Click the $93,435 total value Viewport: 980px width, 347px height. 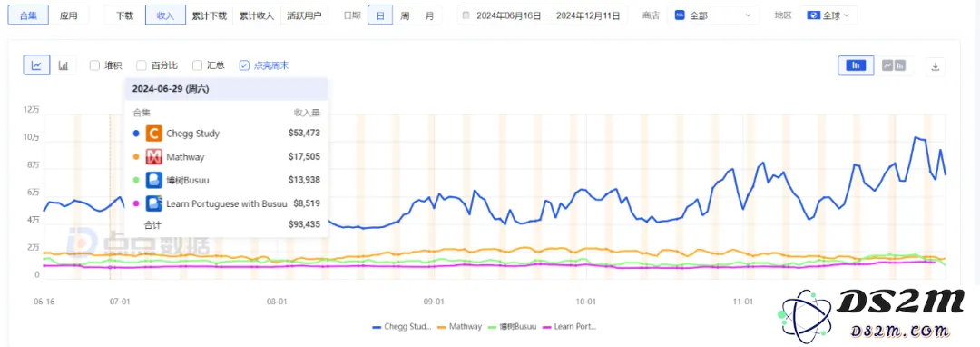pos(304,224)
